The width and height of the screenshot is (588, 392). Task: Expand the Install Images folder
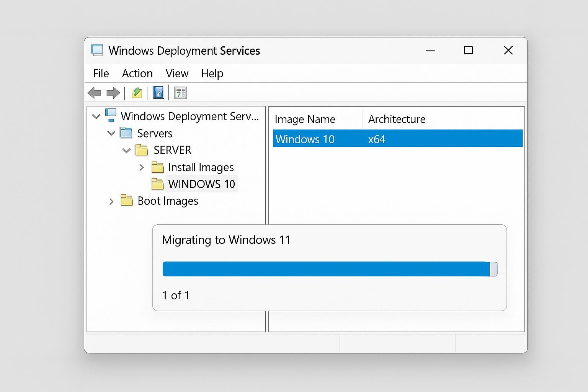pyautogui.click(x=142, y=167)
